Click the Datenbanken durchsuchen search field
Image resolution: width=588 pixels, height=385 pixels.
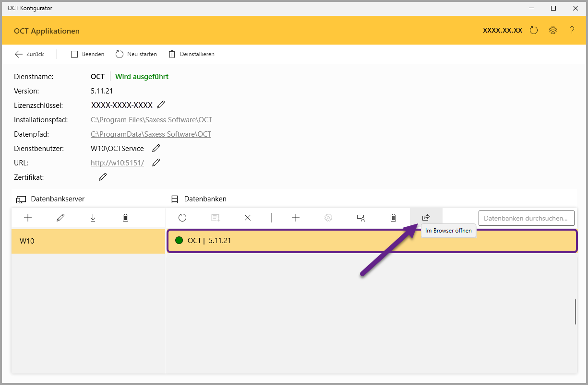(x=526, y=218)
